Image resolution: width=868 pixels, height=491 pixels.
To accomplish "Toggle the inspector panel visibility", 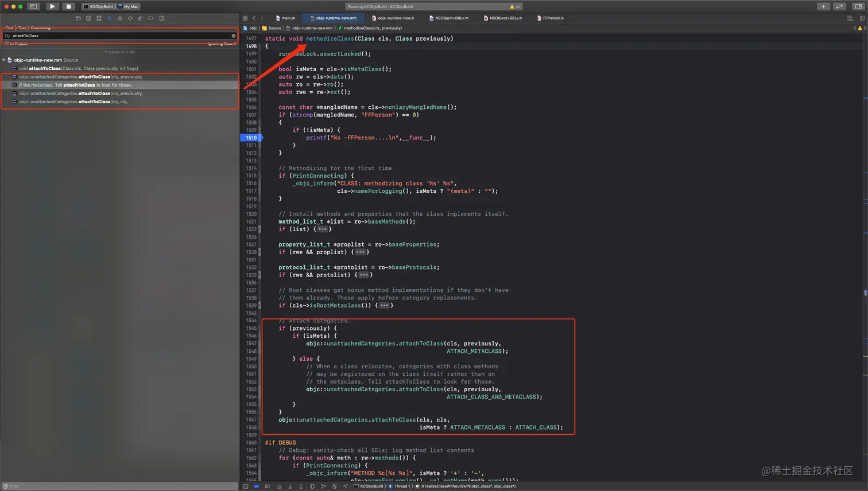I will pyautogui.click(x=858, y=6).
